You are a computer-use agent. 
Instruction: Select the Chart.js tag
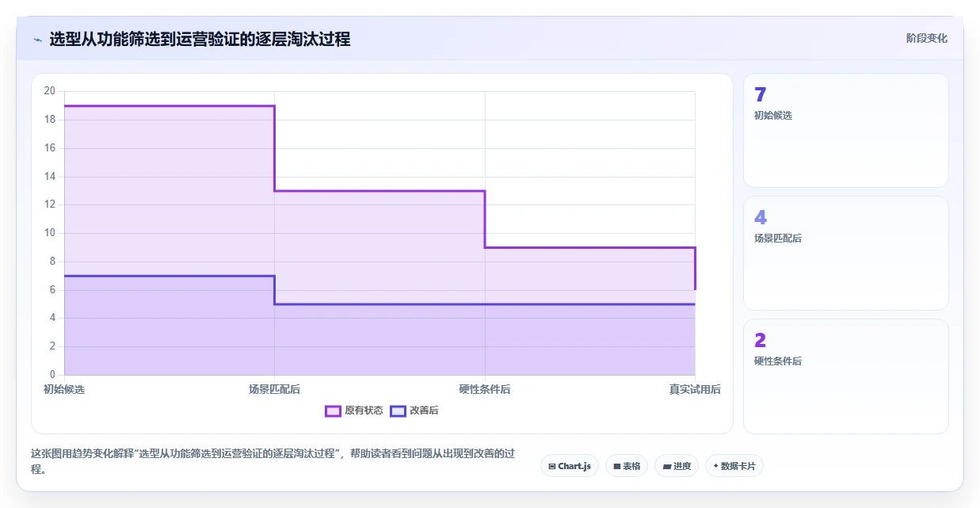tap(570, 466)
